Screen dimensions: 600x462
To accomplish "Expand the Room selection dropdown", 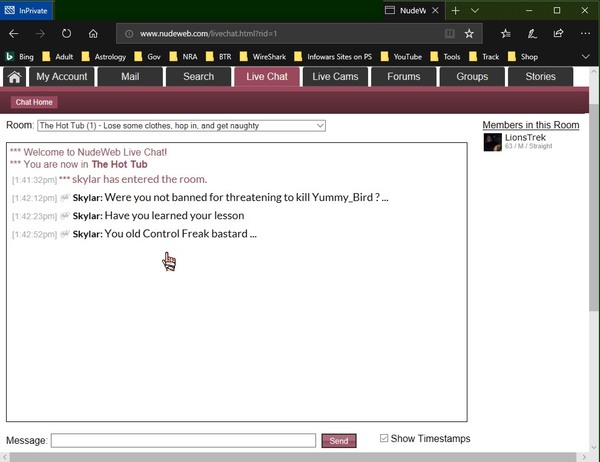I will (x=181, y=126).
